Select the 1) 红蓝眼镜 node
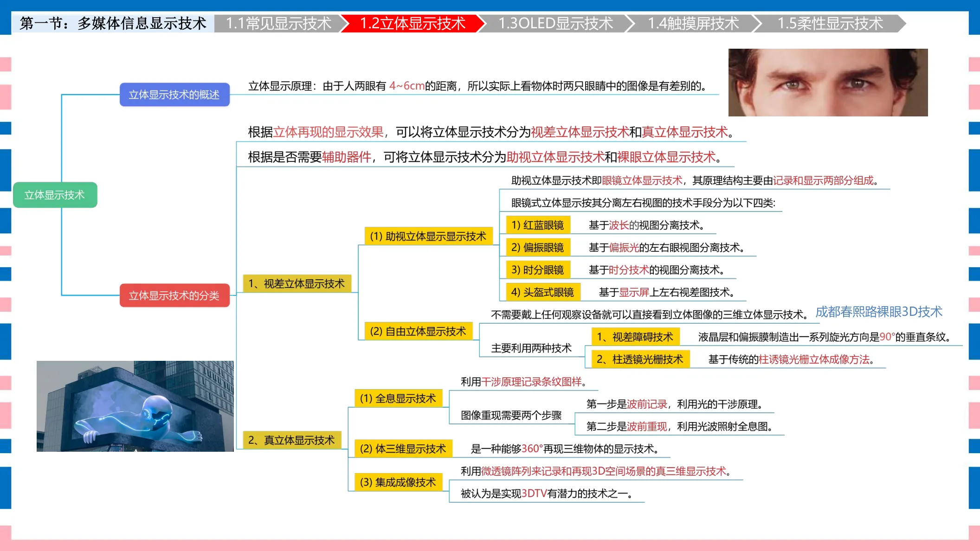The width and height of the screenshot is (980, 551). tap(538, 225)
